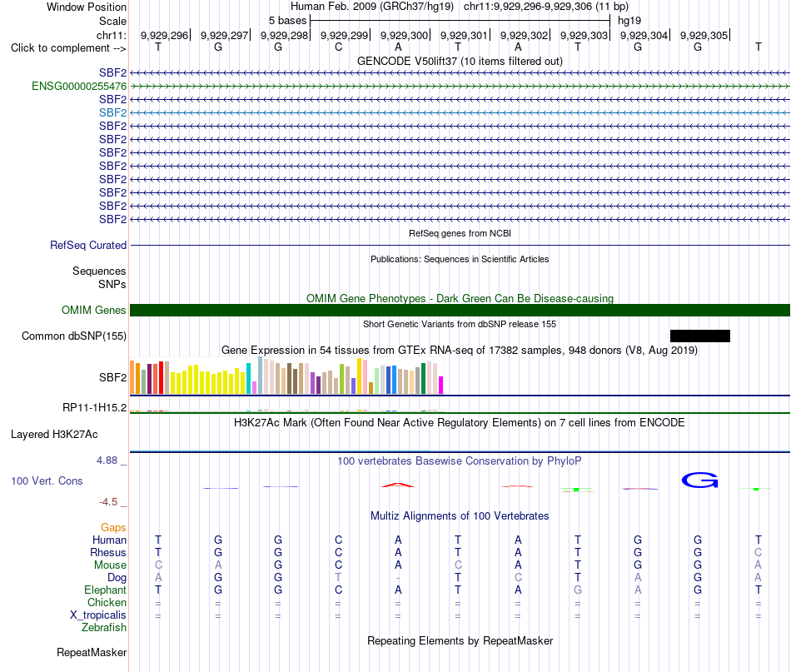Click the red A logo in PhyloP track
This screenshot has width=791, height=672.
398,485
